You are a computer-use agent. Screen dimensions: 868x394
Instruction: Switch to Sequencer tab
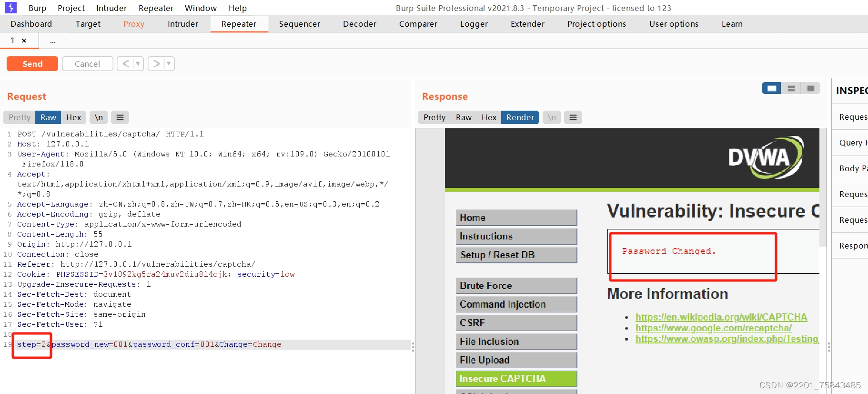299,24
